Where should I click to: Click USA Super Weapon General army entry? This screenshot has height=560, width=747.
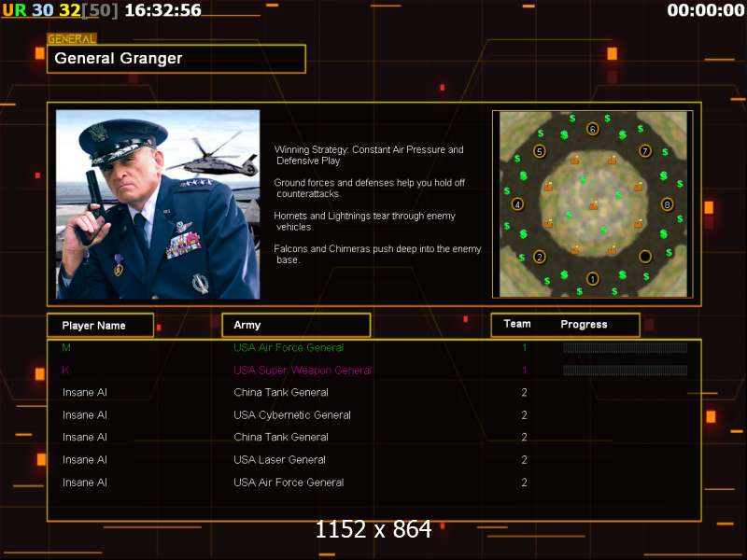[303, 370]
